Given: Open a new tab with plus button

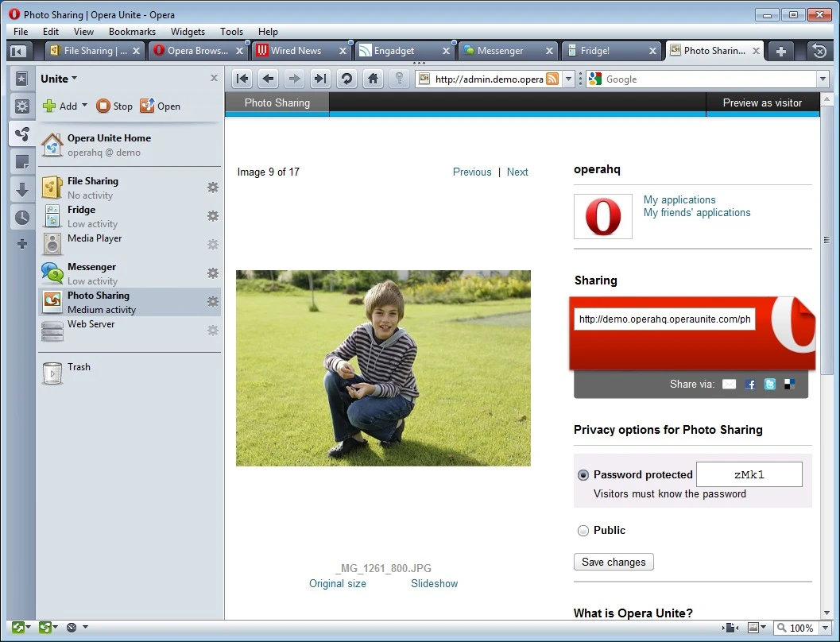Looking at the screenshot, I should click(781, 52).
